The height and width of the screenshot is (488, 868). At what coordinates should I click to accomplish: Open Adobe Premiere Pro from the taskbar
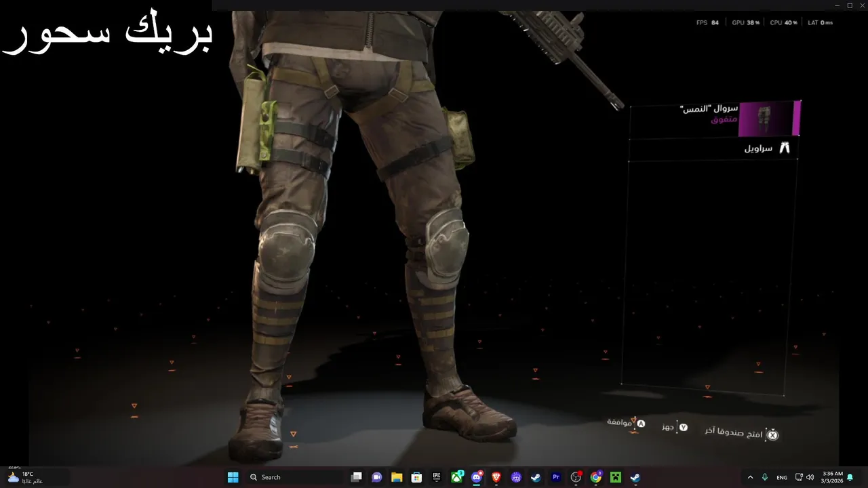pyautogui.click(x=556, y=477)
